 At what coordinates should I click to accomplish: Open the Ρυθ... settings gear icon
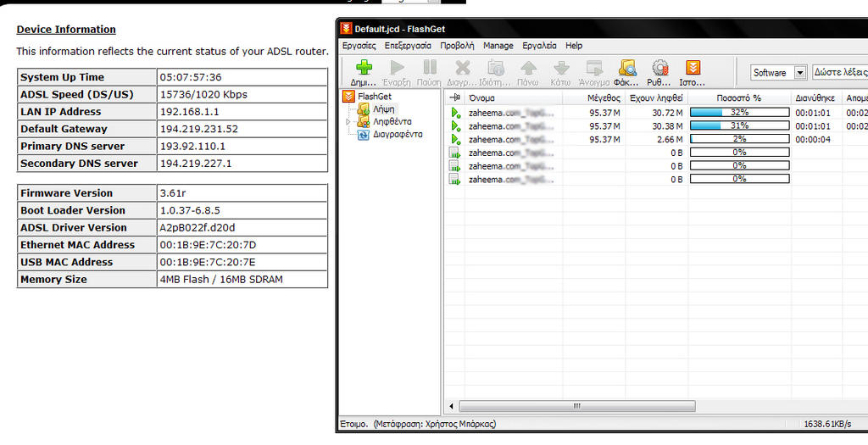[659, 68]
